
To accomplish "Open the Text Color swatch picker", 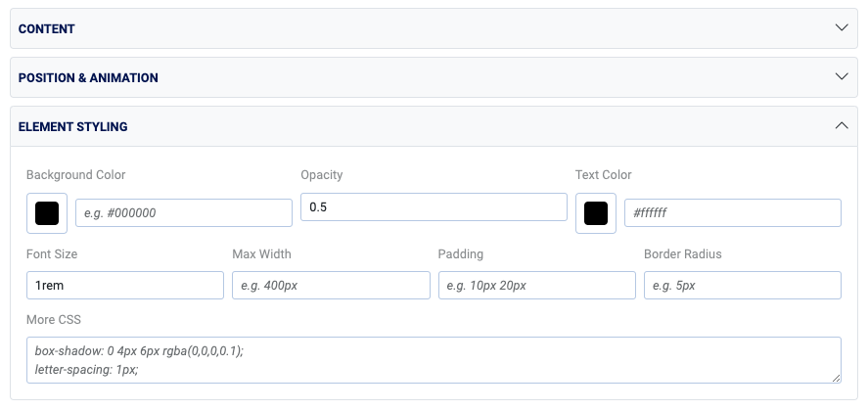I will tap(596, 213).
